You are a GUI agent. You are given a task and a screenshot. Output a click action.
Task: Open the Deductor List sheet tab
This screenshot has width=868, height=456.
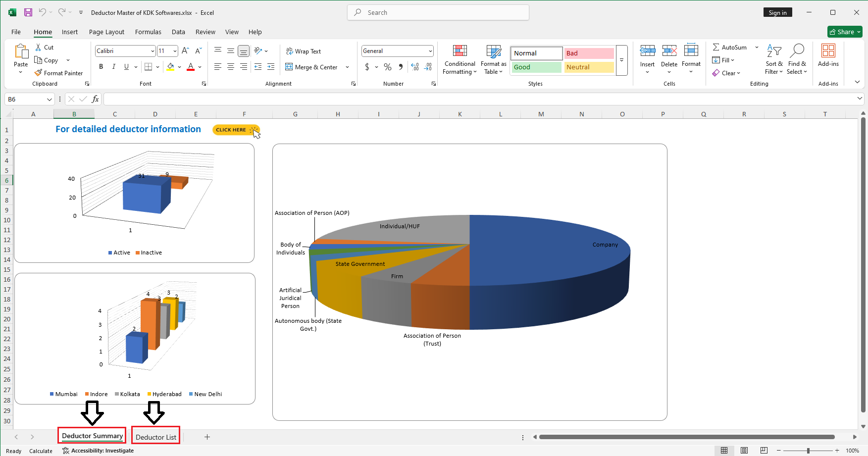pos(156,437)
